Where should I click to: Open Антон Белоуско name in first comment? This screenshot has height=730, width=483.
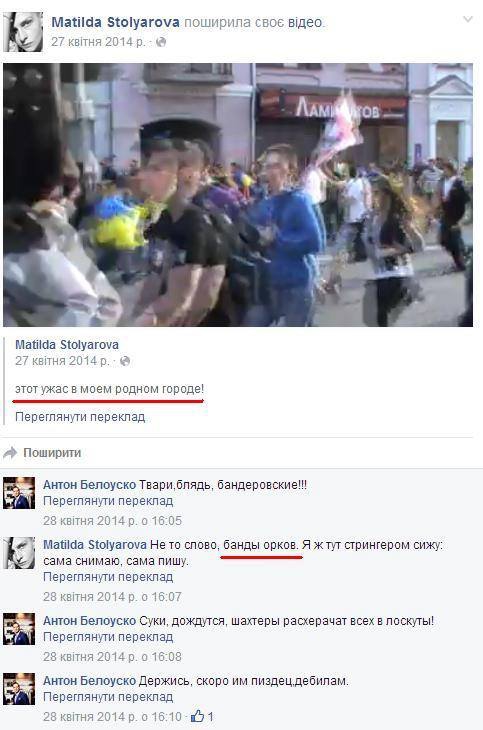(89, 485)
